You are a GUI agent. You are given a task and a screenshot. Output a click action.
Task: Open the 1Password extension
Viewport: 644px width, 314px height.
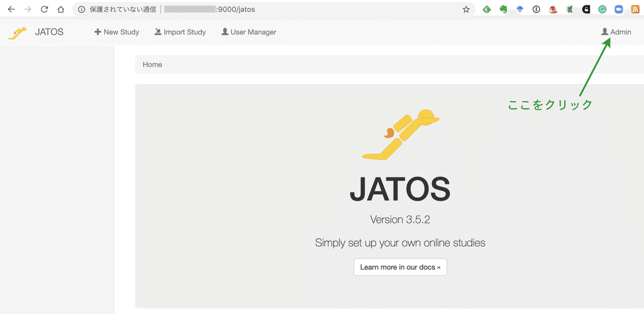click(536, 9)
